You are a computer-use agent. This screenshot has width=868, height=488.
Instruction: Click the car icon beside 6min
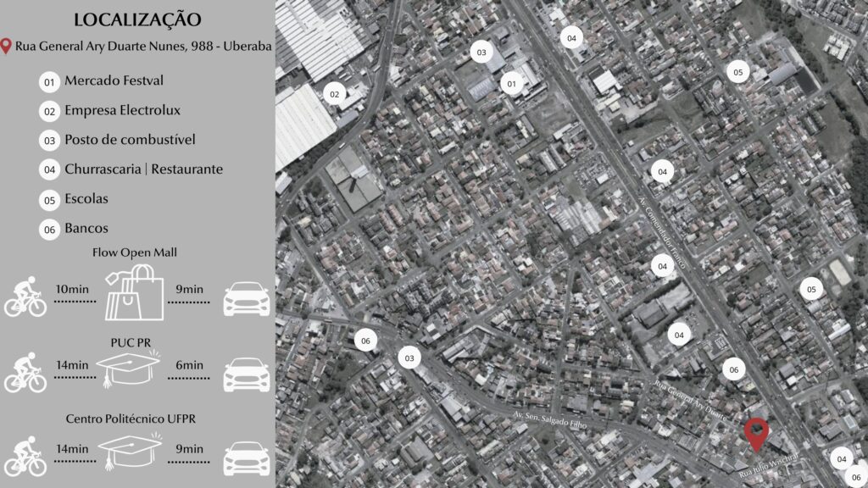pyautogui.click(x=246, y=374)
